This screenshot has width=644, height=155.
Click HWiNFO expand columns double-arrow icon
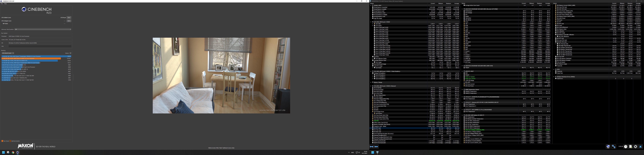(371, 147)
